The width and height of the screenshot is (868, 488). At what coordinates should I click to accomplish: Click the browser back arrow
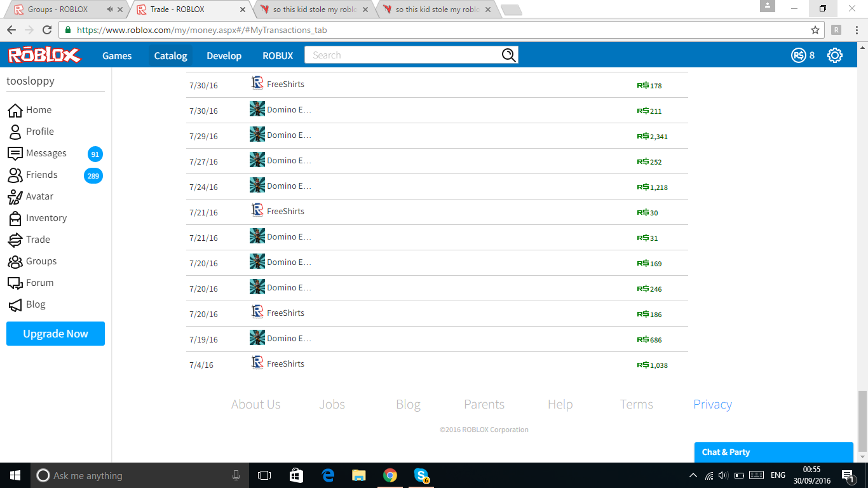11,30
